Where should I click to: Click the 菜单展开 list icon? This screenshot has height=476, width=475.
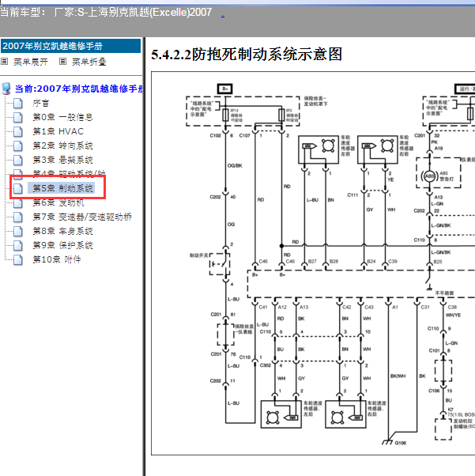click(4, 62)
